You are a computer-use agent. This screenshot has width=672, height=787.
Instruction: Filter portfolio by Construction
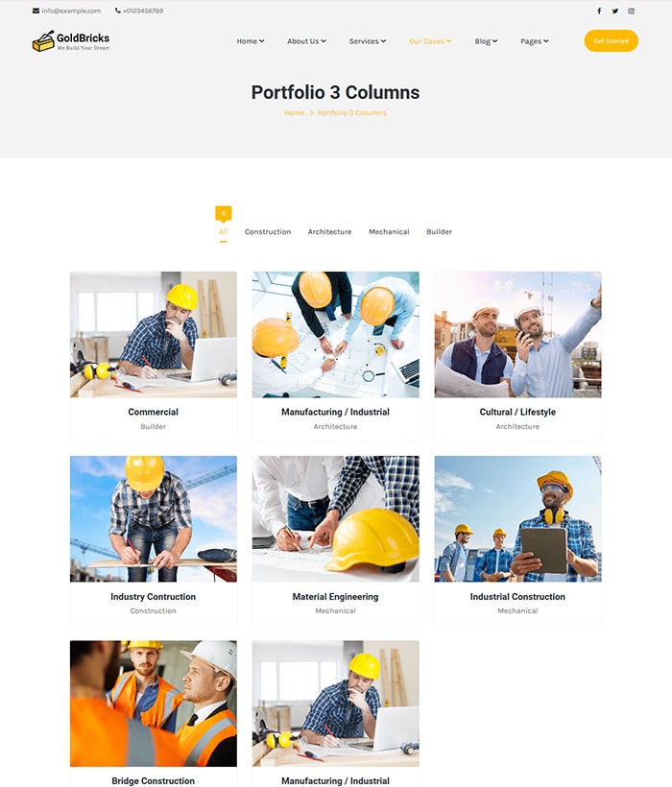268,232
